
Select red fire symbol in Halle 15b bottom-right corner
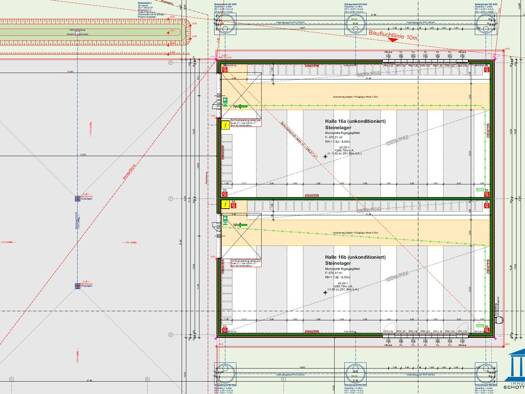click(x=486, y=330)
